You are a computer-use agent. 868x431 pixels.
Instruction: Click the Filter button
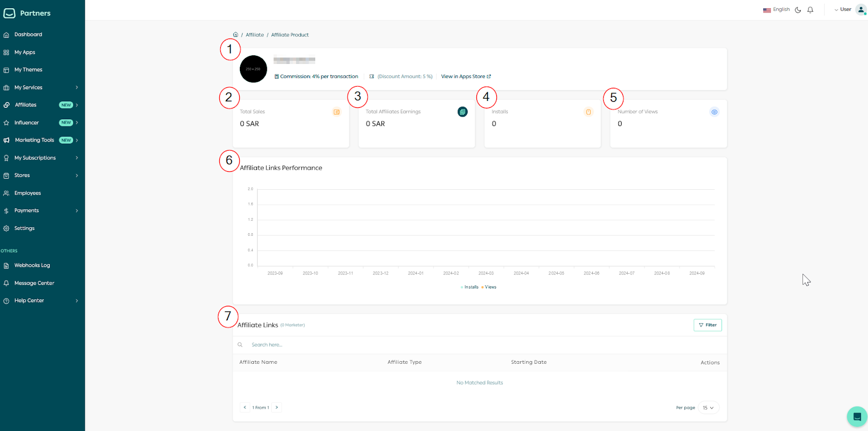[x=707, y=325]
